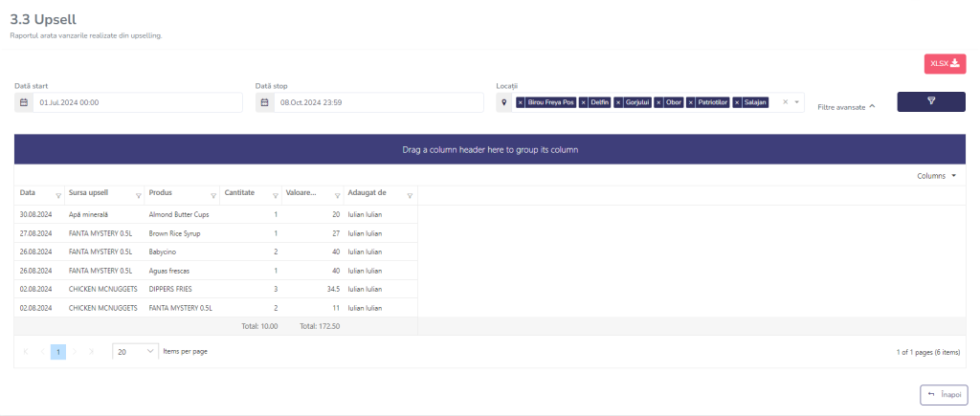
Task: Open the calendar icon for Dată start
Action: (24, 102)
